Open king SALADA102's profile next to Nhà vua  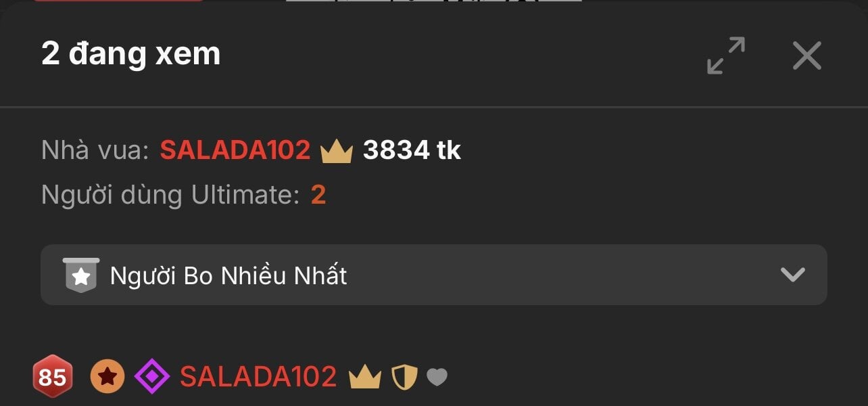(x=235, y=150)
